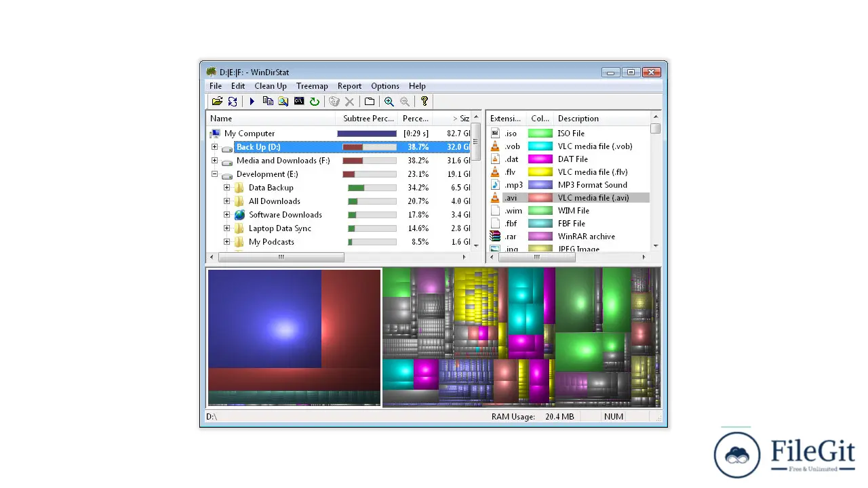868x488 pixels.
Task: Click the magenta color swatch for .dat
Action: [x=540, y=159]
